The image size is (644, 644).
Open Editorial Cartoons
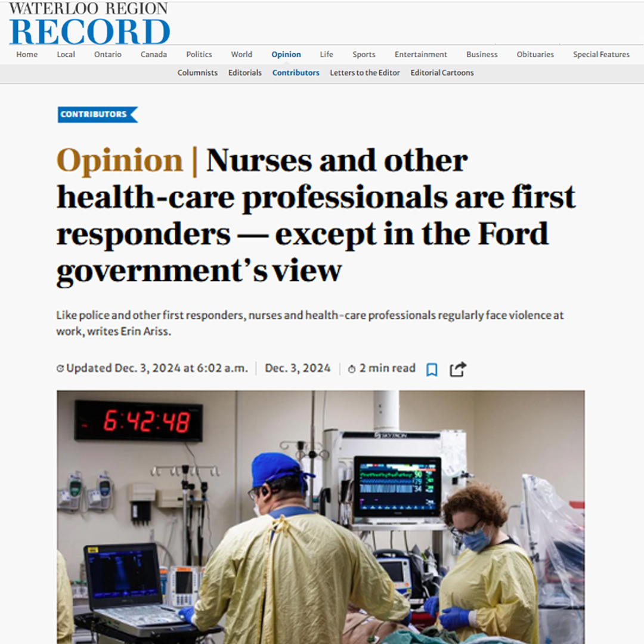(442, 73)
